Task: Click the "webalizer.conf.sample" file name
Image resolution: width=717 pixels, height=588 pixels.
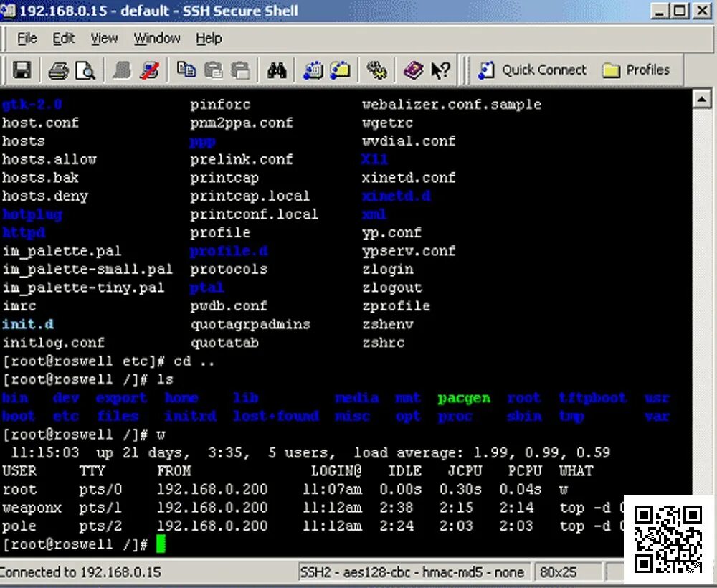Action: 452,105
